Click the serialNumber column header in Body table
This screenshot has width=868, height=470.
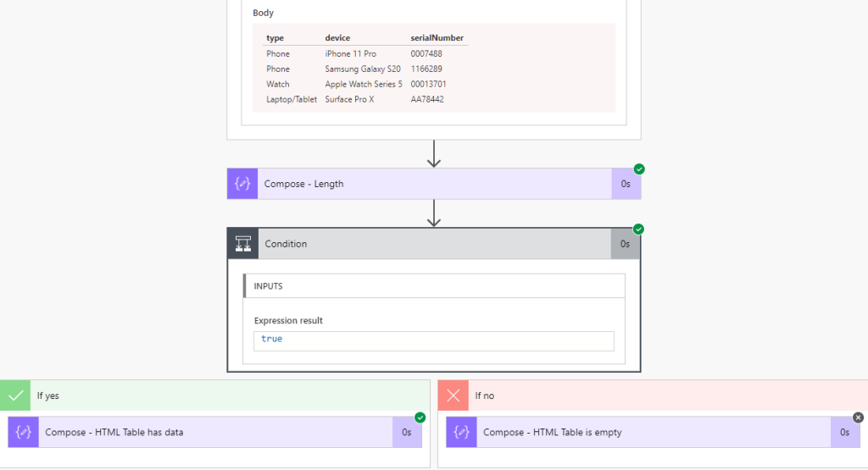point(438,38)
